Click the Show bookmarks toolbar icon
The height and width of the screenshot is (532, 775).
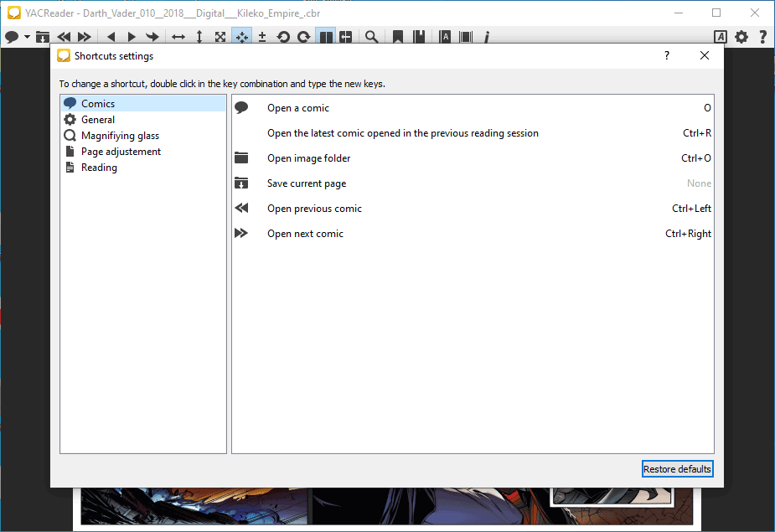pos(419,37)
